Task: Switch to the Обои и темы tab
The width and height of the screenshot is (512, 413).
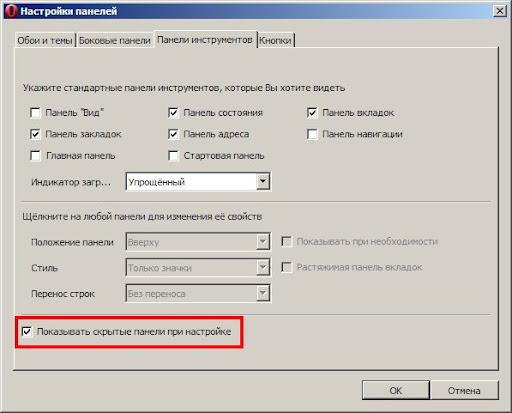Action: (x=45, y=40)
